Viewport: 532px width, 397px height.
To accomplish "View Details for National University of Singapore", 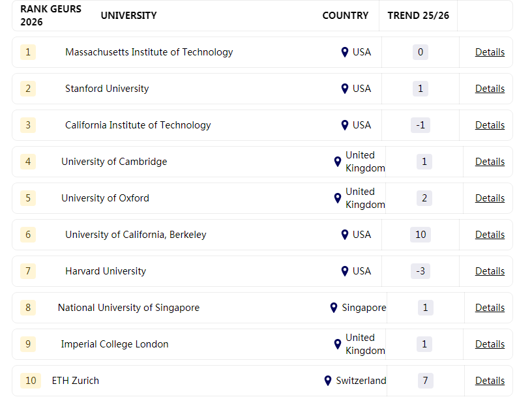I will pos(490,308).
